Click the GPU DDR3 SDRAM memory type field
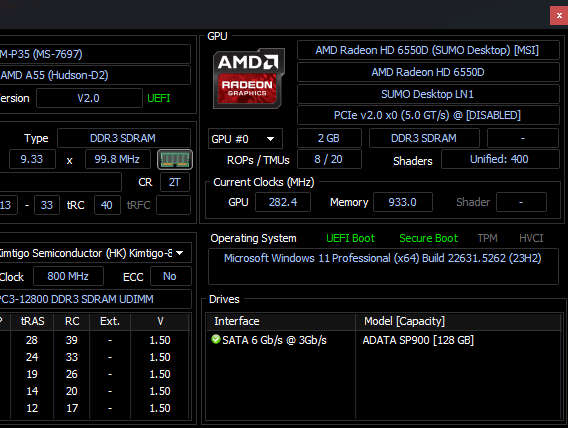The image size is (568, 428). [x=424, y=138]
